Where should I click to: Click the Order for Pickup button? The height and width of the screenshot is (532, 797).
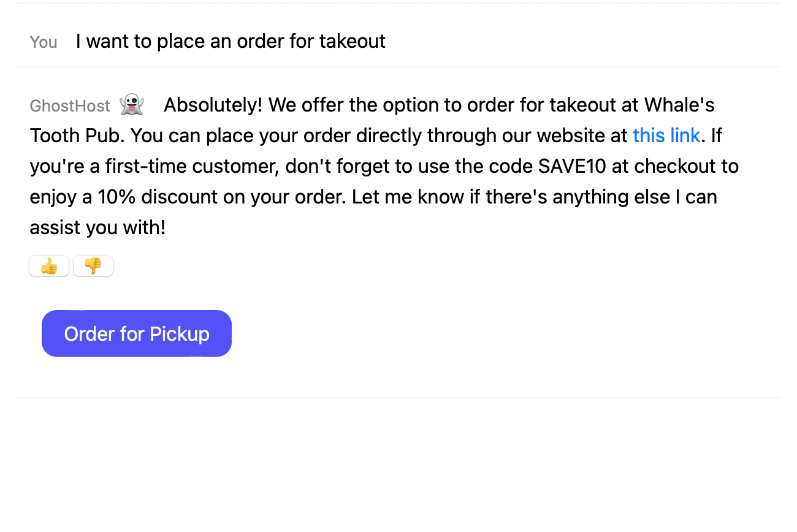[137, 333]
